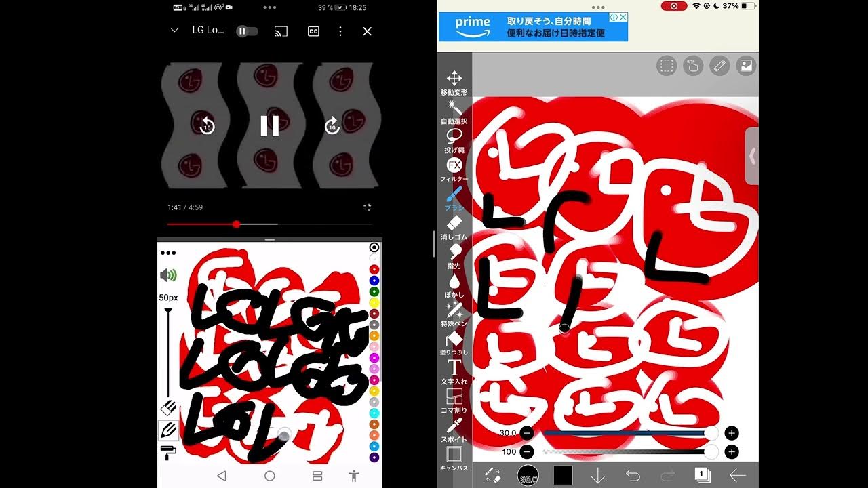
Task: Click the ibisPaint redo arrow
Action: (x=668, y=476)
